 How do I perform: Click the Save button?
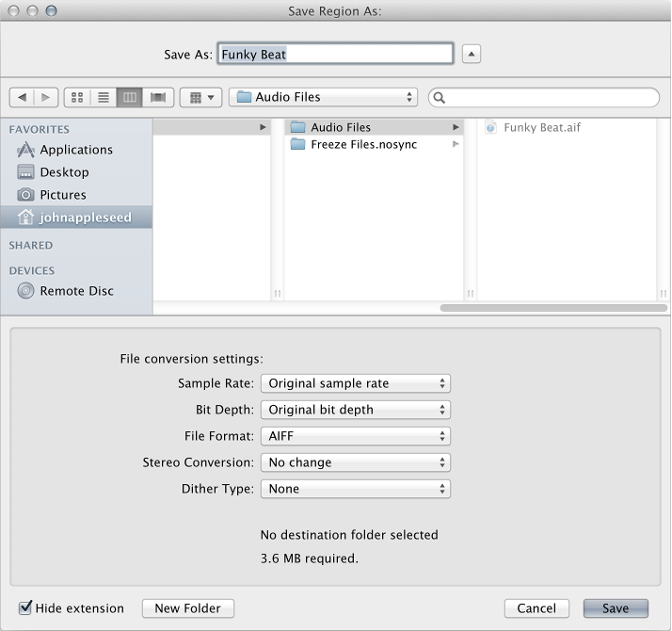616,608
